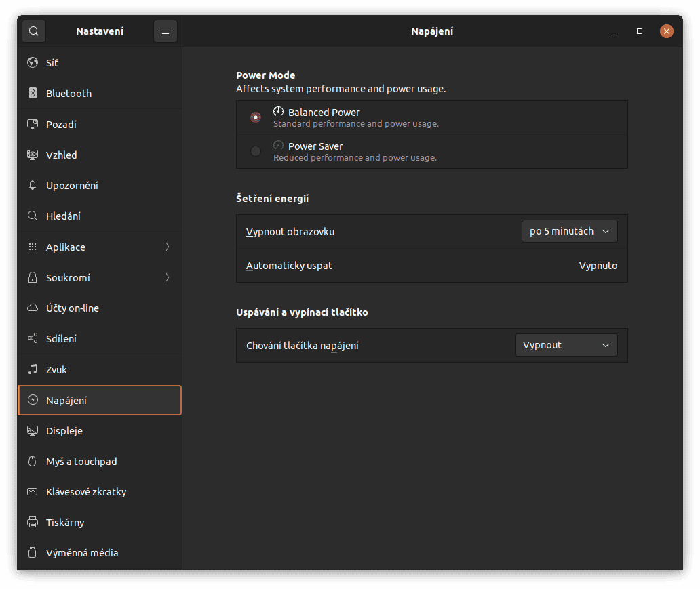
Task: Click the mouse icon for Myš a touchpad
Action: coord(32,462)
